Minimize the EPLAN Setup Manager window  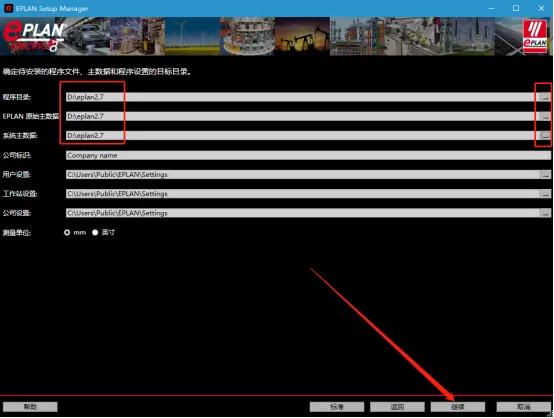tap(491, 8)
